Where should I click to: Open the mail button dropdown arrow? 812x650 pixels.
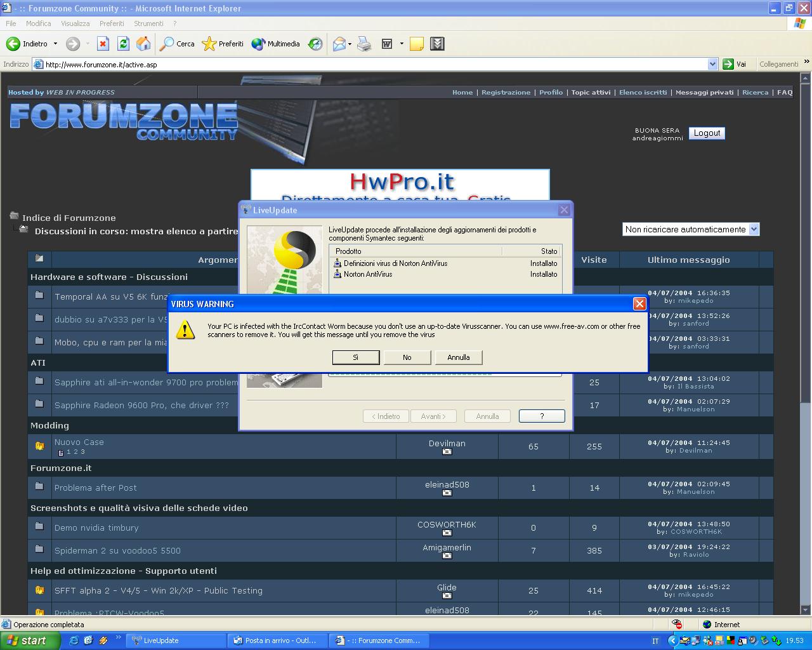click(x=351, y=44)
